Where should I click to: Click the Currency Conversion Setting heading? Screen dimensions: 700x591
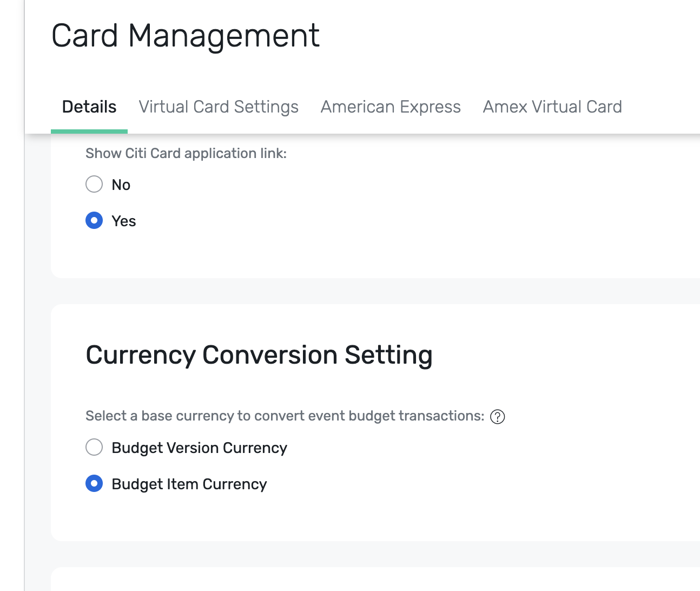tap(259, 355)
